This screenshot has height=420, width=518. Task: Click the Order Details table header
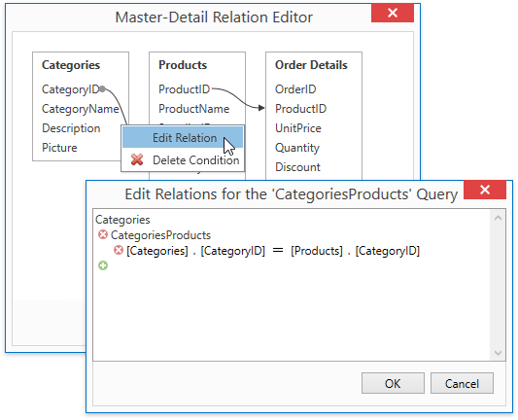coord(311,65)
